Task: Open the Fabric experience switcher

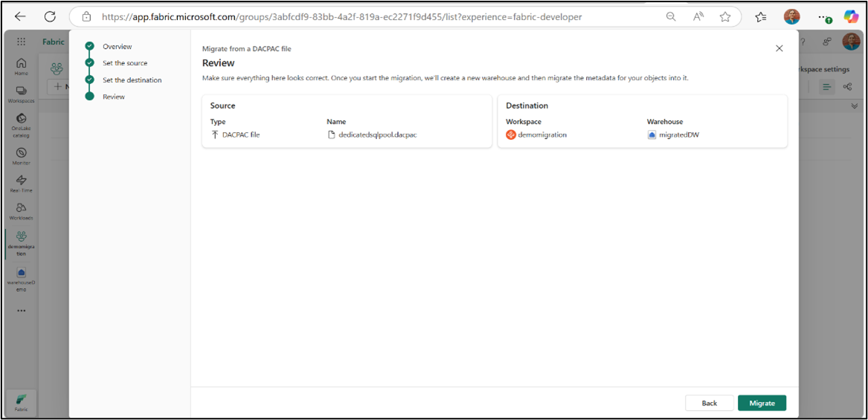Action: pos(21,402)
